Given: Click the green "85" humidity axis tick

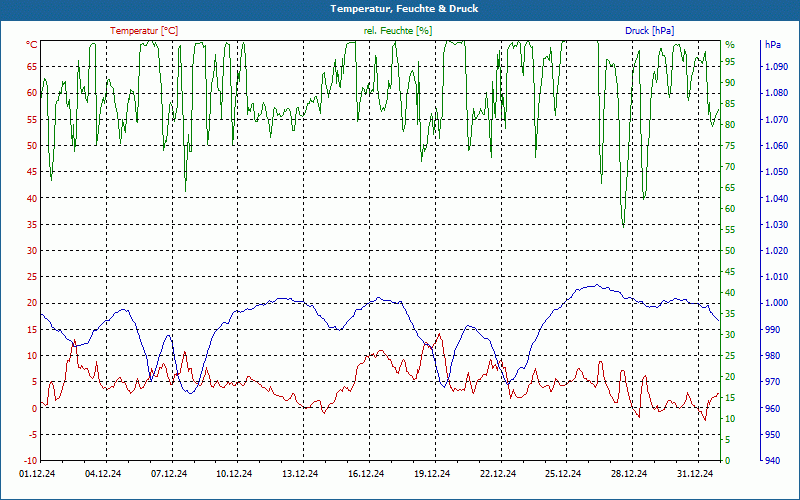Looking at the screenshot, I should (730, 104).
